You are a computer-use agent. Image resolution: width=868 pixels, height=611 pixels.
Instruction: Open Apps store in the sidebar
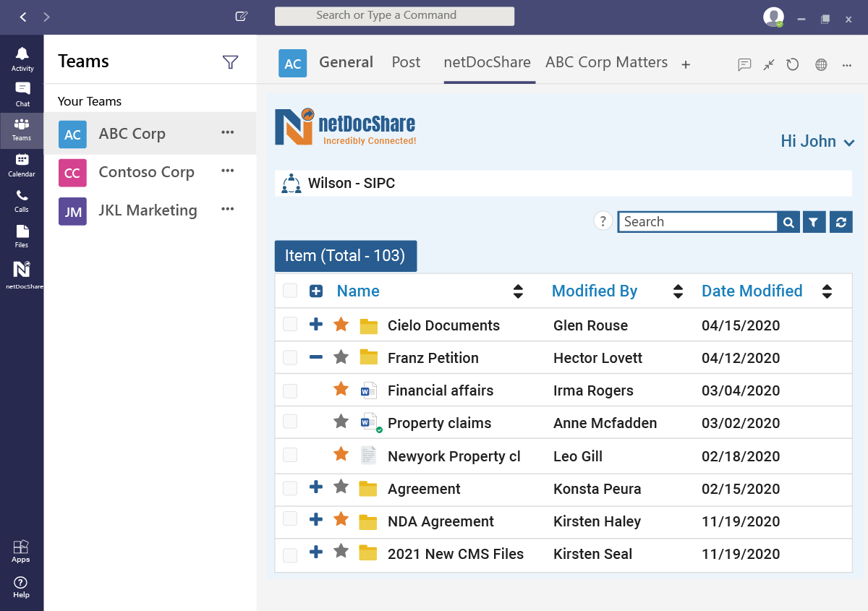click(x=21, y=551)
